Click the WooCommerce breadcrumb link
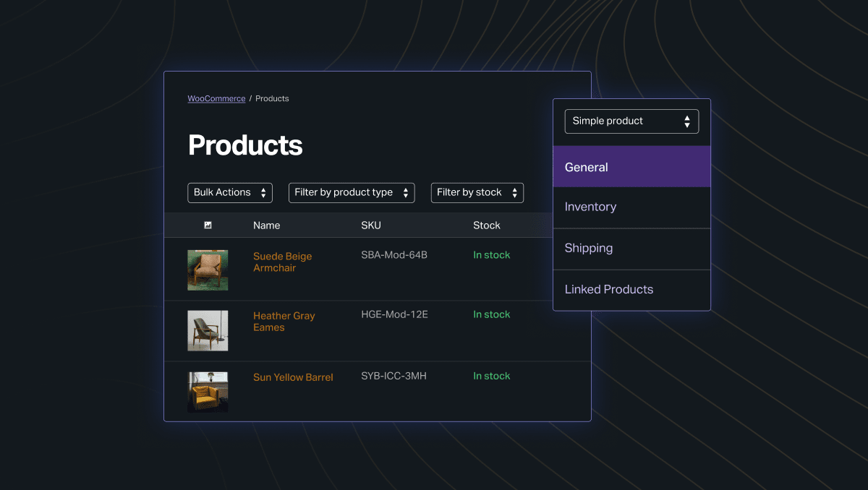868x490 pixels. click(x=216, y=99)
